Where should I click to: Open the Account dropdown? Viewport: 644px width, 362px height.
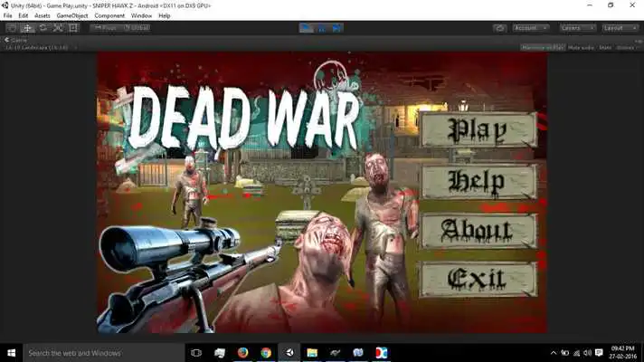[x=531, y=28]
